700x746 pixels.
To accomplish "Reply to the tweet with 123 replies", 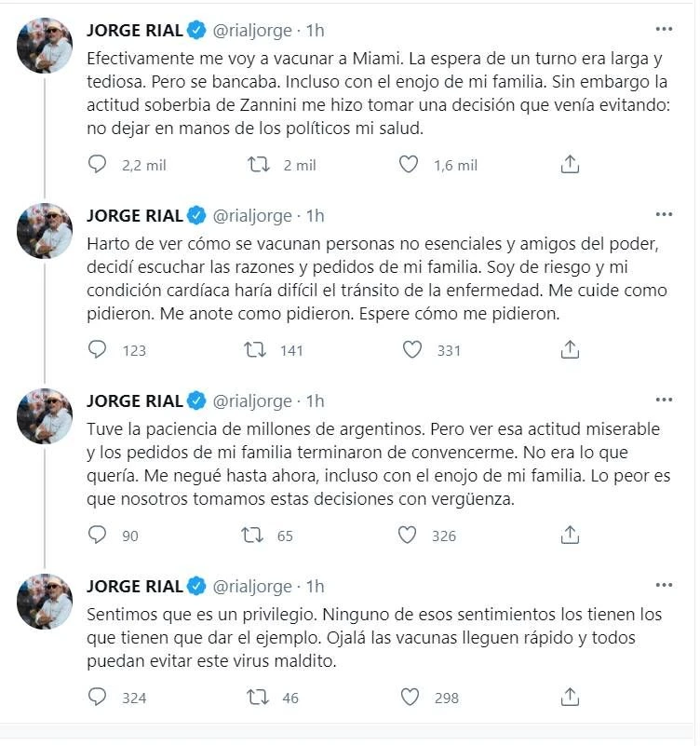I will coord(98,350).
